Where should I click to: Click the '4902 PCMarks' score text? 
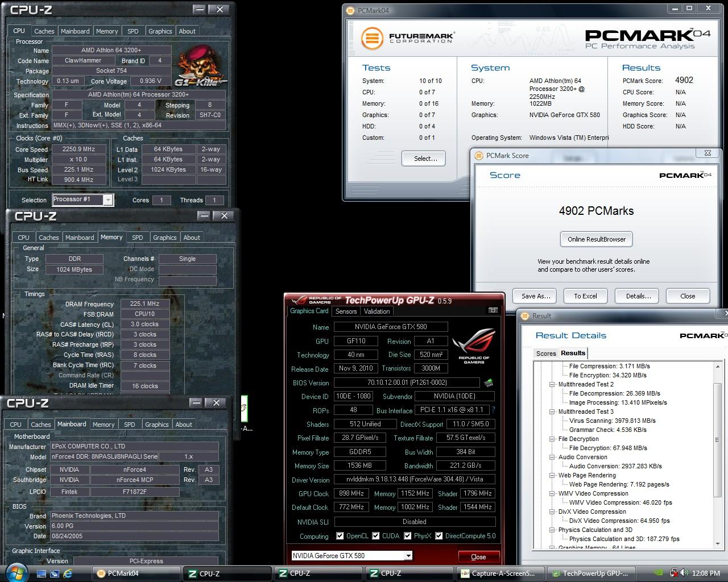coord(596,211)
